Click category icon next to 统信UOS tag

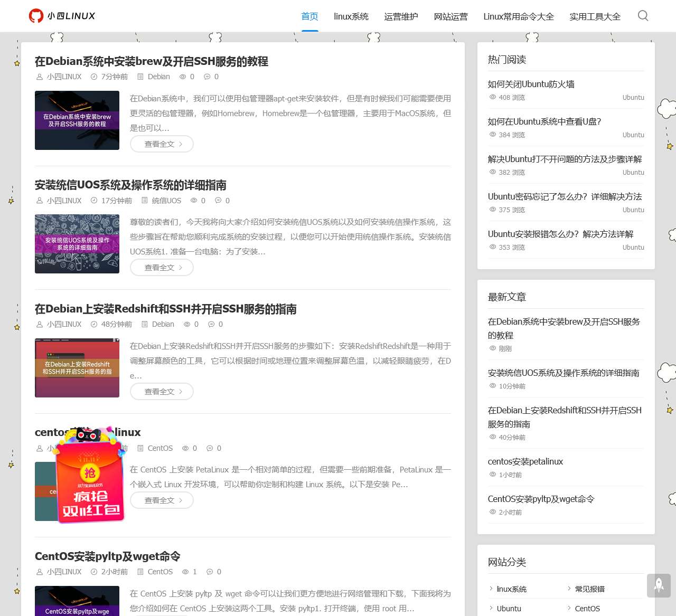coord(145,201)
